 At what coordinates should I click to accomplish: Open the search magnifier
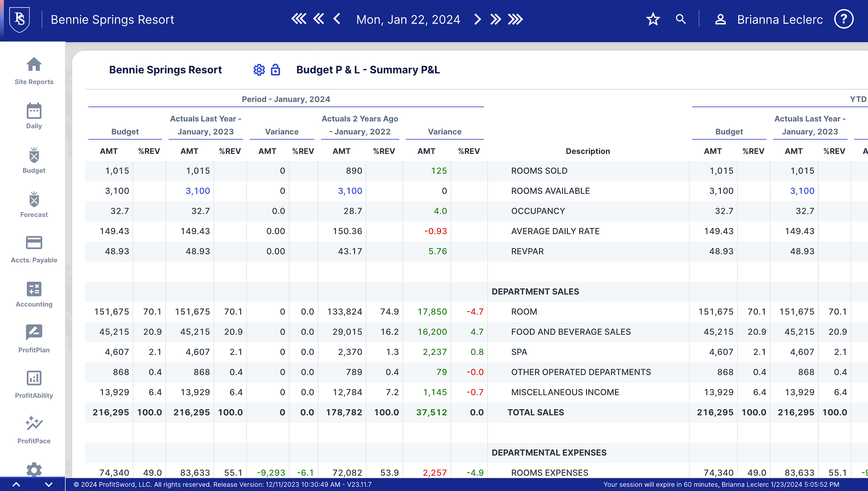681,19
